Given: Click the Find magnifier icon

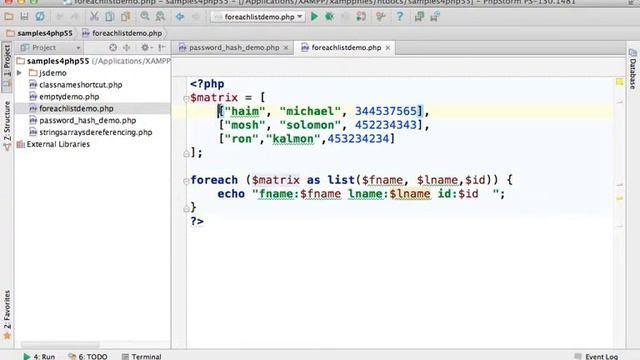Looking at the screenshot, I should click(145, 17).
